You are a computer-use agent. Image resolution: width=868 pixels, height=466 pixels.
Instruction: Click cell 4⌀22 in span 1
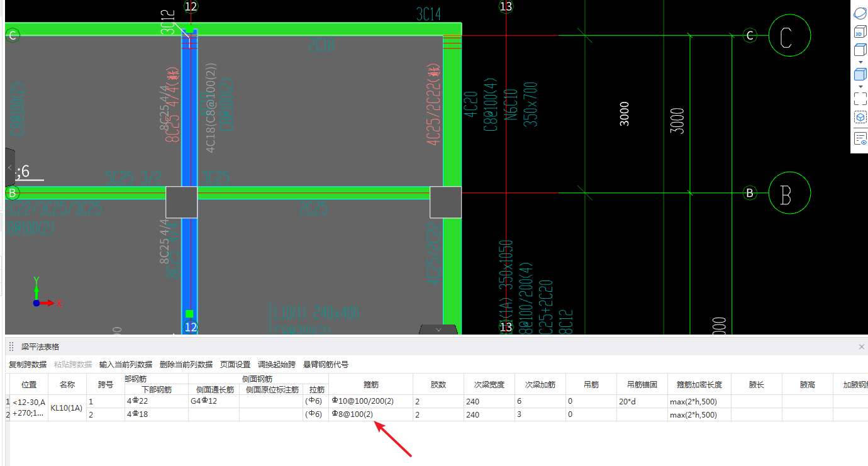click(157, 401)
